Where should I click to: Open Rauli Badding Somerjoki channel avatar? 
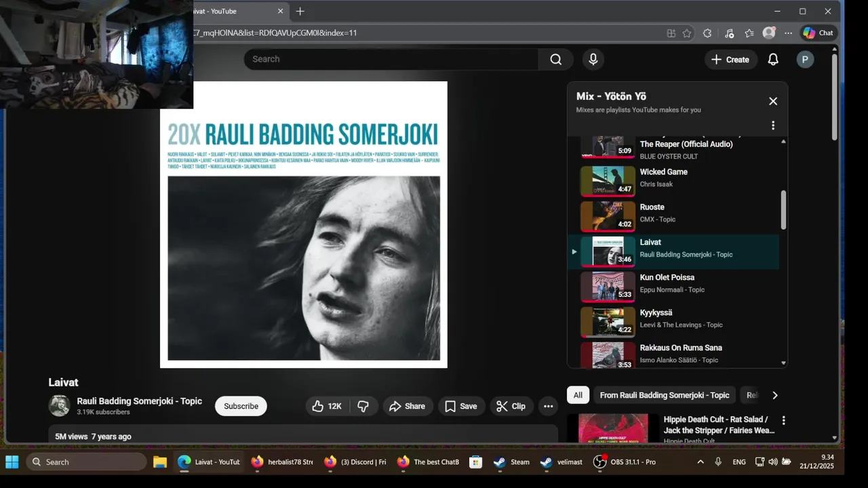(59, 405)
